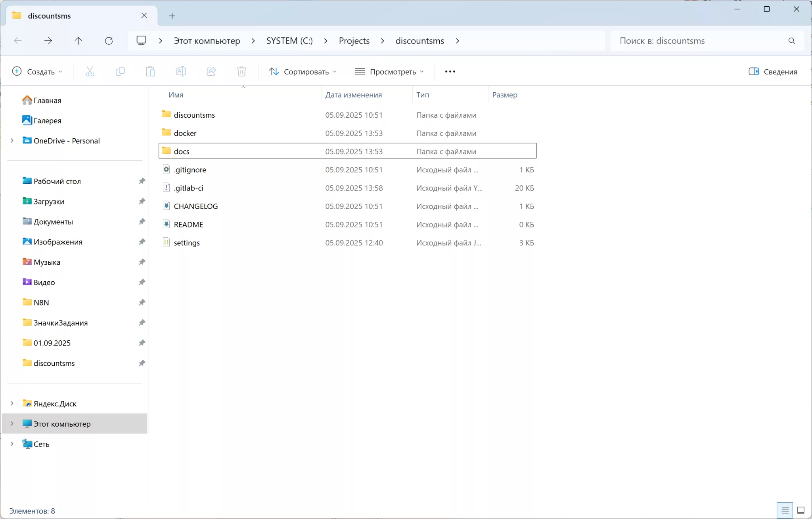This screenshot has width=812, height=519.
Task: Click the Cut scissors icon in toolbar
Action: [x=90, y=72]
